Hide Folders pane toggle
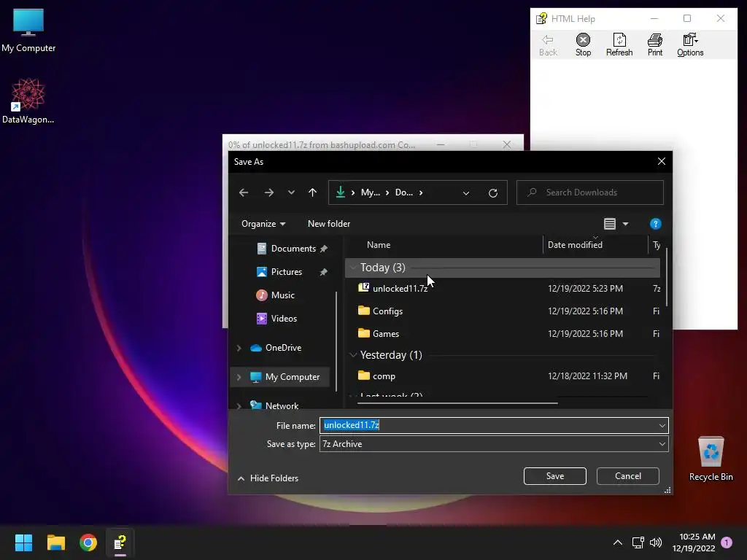The width and height of the screenshot is (747, 560). (268, 478)
